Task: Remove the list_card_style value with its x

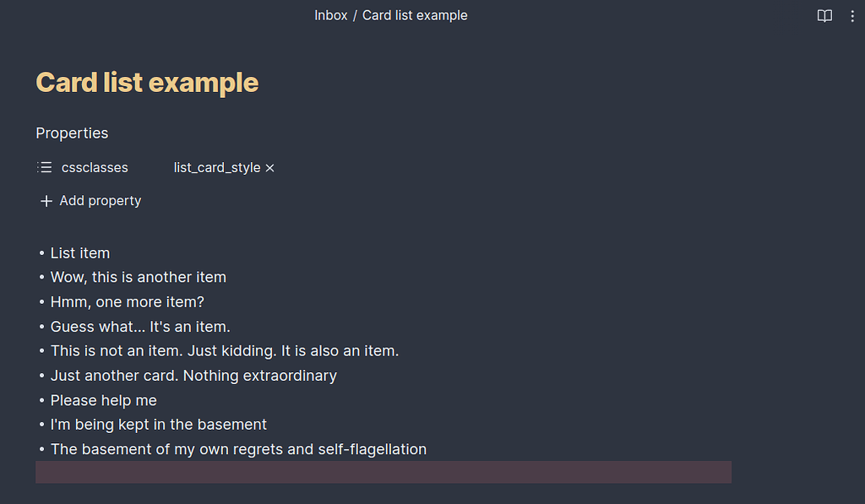Action: 270,167
